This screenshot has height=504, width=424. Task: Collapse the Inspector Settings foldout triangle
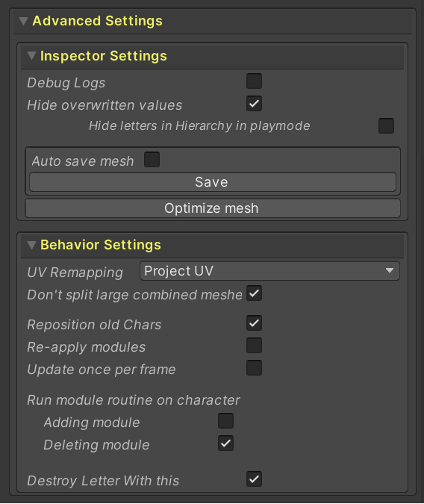coord(31,56)
